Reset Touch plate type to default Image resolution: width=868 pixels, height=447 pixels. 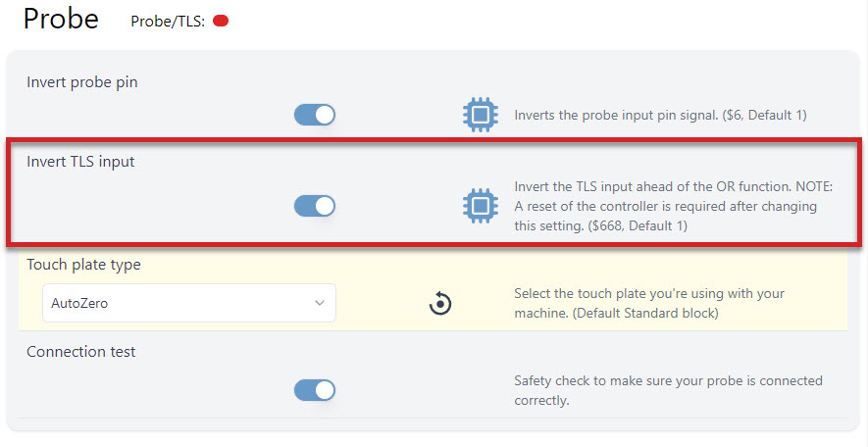(x=440, y=303)
